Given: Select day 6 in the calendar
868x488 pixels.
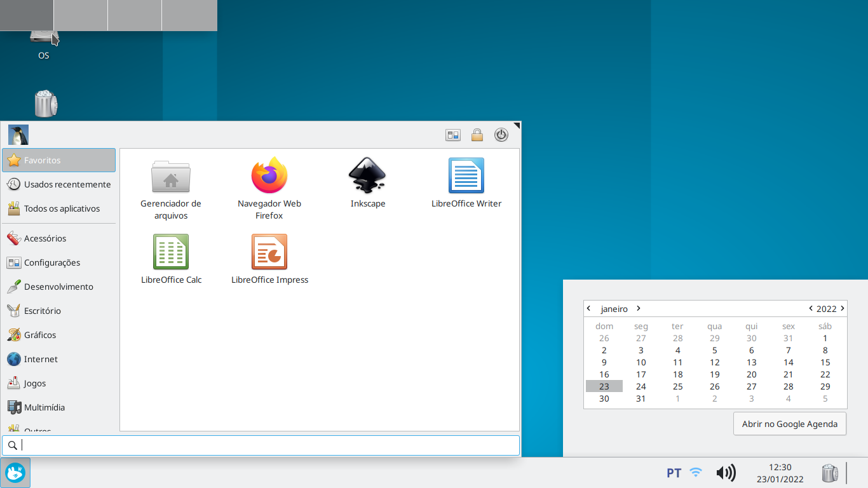Looking at the screenshot, I should 752,350.
